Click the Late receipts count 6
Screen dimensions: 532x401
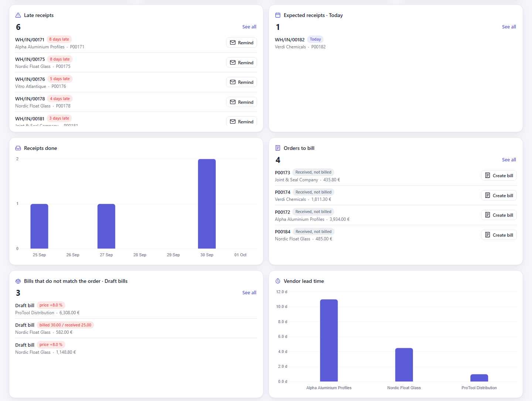pyautogui.click(x=18, y=27)
